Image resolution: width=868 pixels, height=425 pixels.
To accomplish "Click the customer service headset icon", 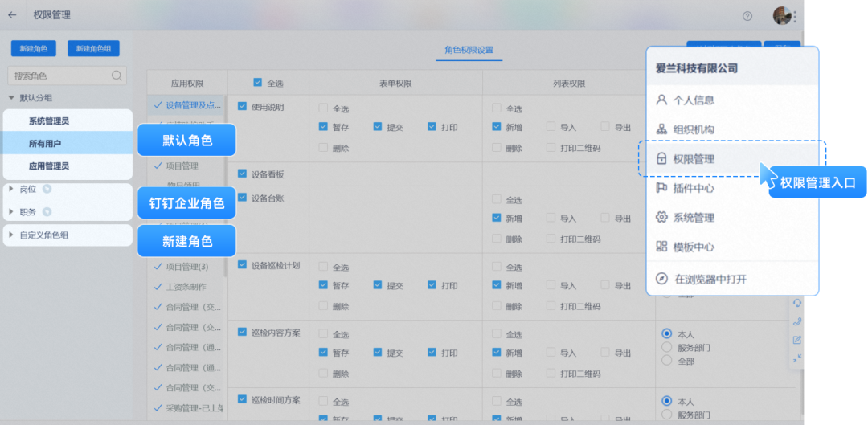I will 796,303.
